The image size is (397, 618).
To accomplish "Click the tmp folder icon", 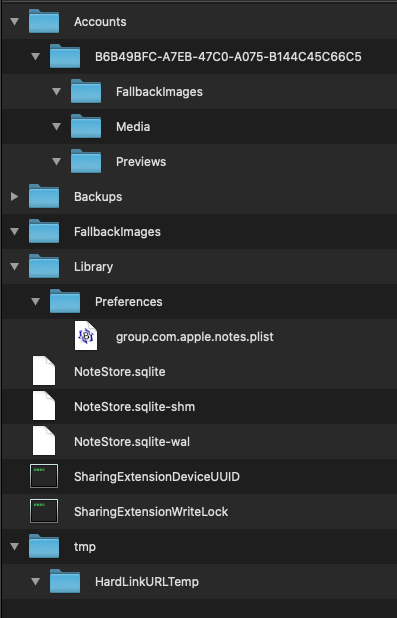I will click(44, 546).
